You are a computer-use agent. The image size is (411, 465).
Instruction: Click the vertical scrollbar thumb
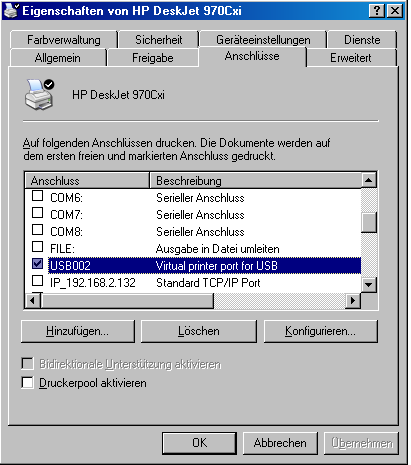click(x=369, y=222)
